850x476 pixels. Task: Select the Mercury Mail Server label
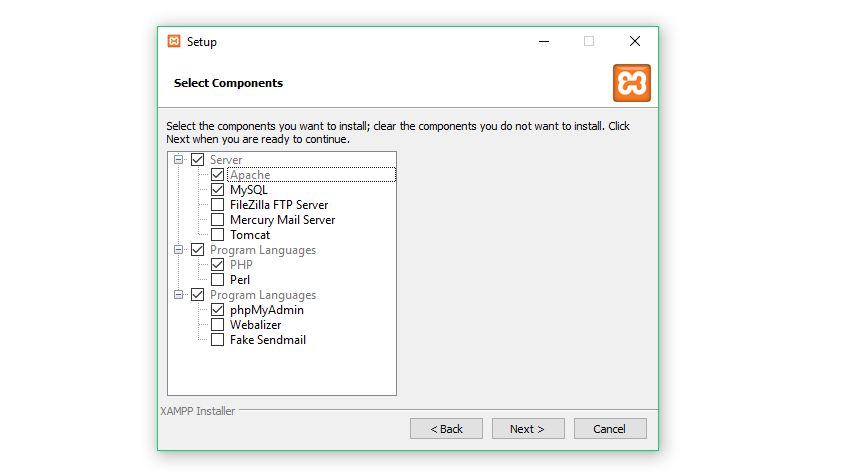pos(282,220)
